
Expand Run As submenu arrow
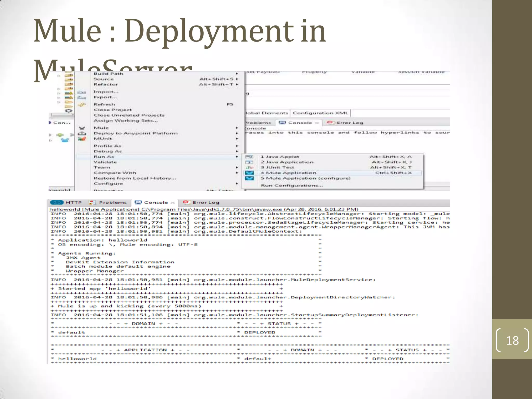coord(237,157)
